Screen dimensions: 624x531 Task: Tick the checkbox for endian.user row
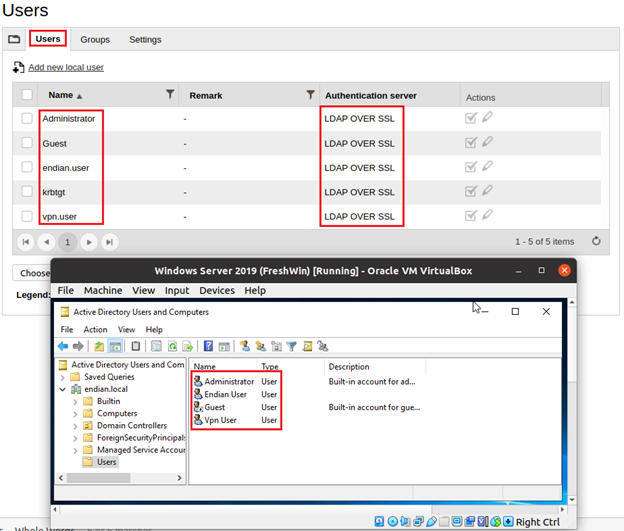click(x=27, y=167)
